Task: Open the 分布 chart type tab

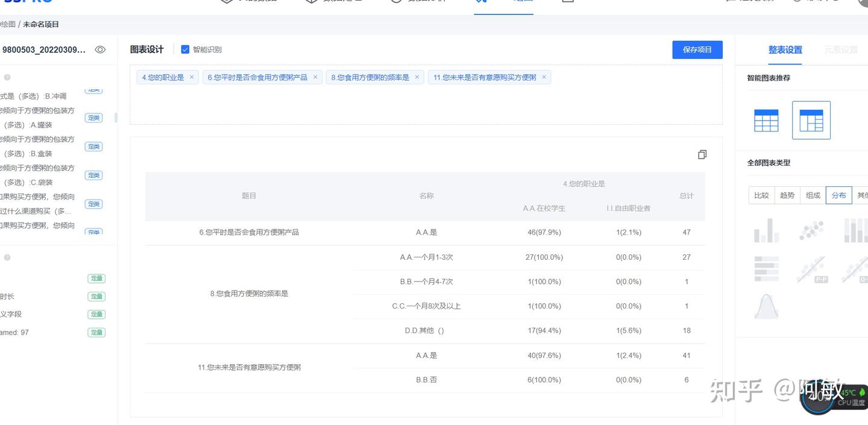Action: (839, 195)
